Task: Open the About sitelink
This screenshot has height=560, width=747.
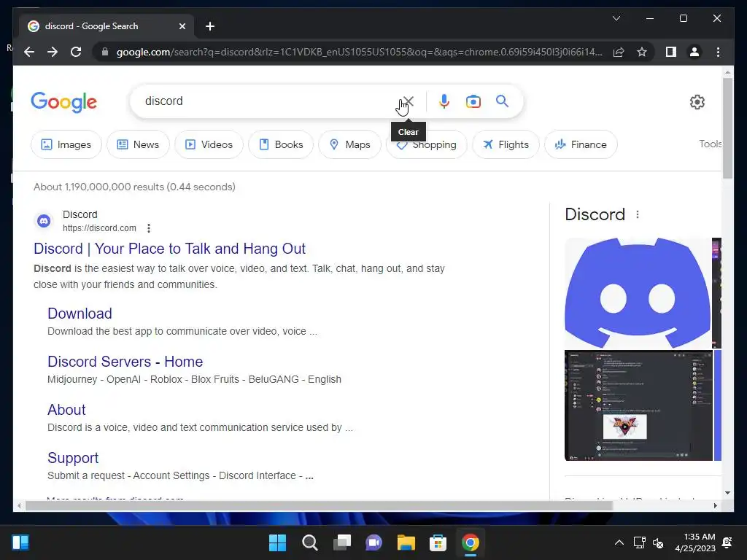Action: click(x=66, y=410)
